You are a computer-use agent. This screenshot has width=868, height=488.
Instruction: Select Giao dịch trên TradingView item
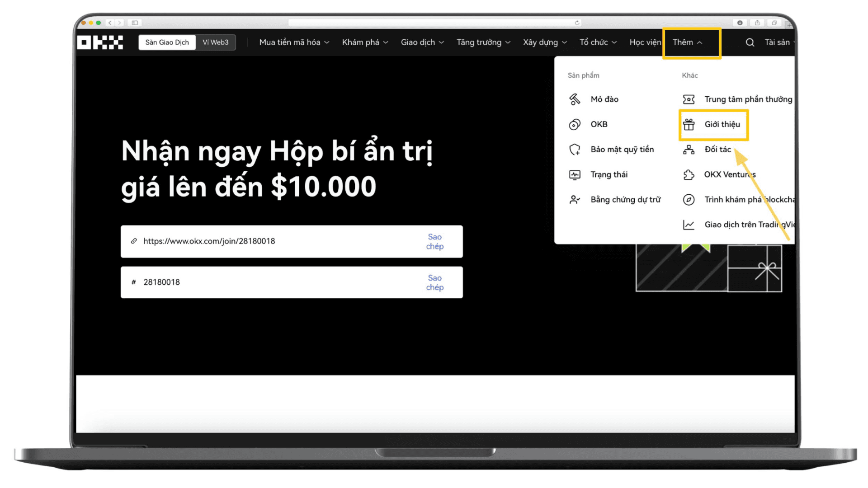(x=740, y=224)
